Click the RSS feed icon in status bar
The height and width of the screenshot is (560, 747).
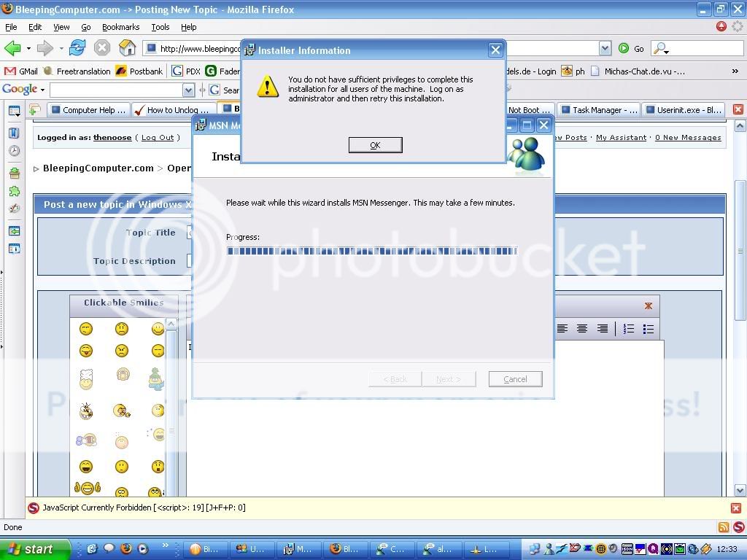click(x=723, y=527)
